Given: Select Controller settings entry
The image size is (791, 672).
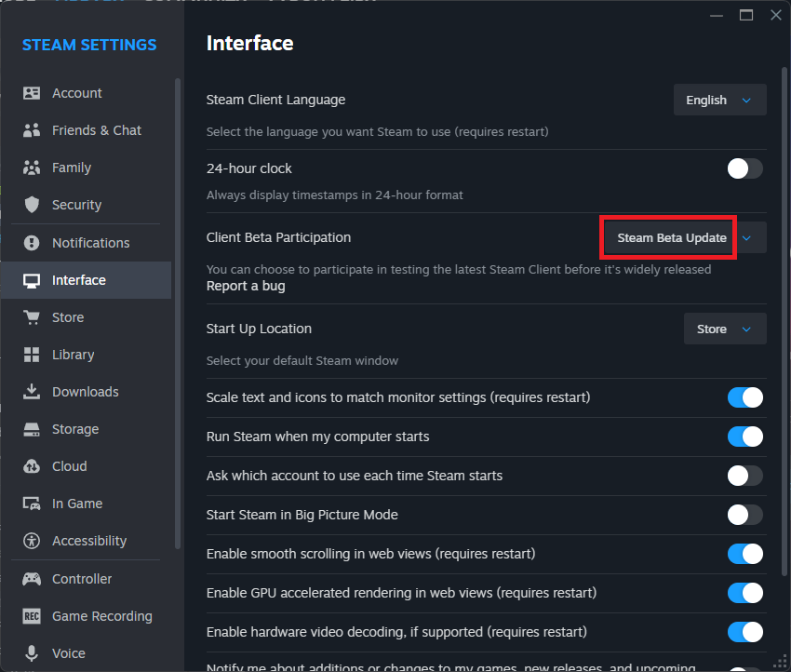Looking at the screenshot, I should point(87,579).
